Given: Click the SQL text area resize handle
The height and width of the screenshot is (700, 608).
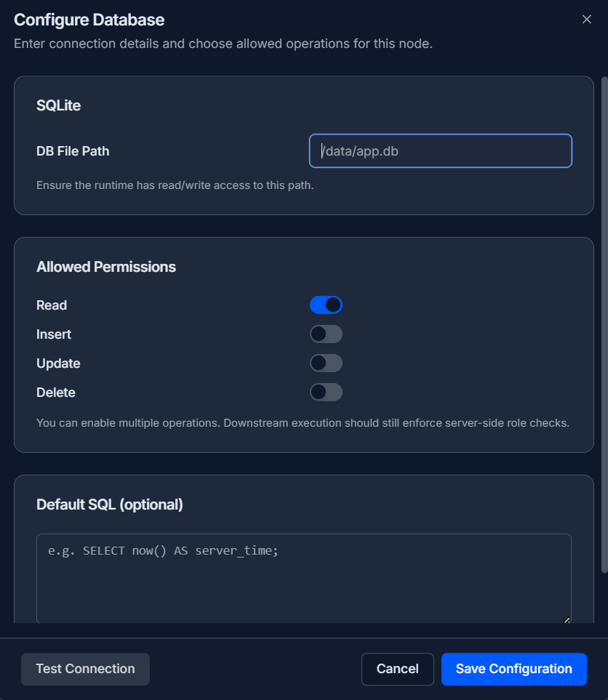Looking at the screenshot, I should click(x=567, y=619).
